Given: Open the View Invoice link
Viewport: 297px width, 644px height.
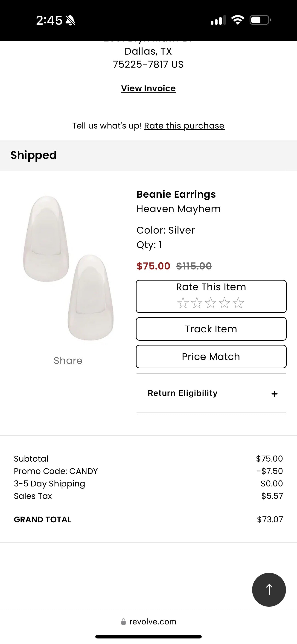Looking at the screenshot, I should [148, 88].
